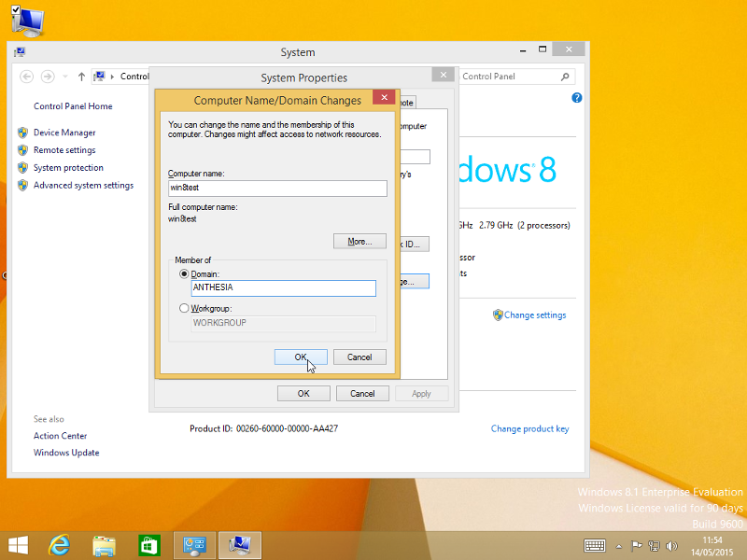Switch to Control Panel taskbar item

[x=194, y=546]
